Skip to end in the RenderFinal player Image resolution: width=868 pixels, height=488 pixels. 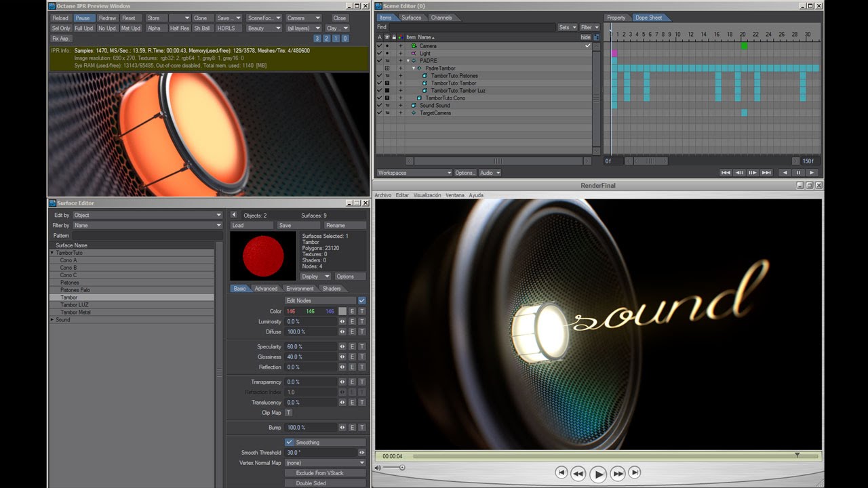pyautogui.click(x=635, y=472)
